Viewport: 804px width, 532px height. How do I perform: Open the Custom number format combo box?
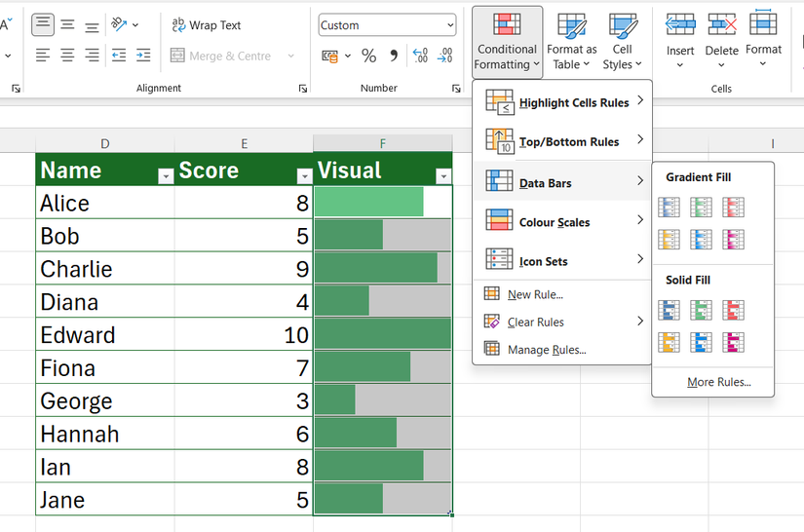point(387,25)
